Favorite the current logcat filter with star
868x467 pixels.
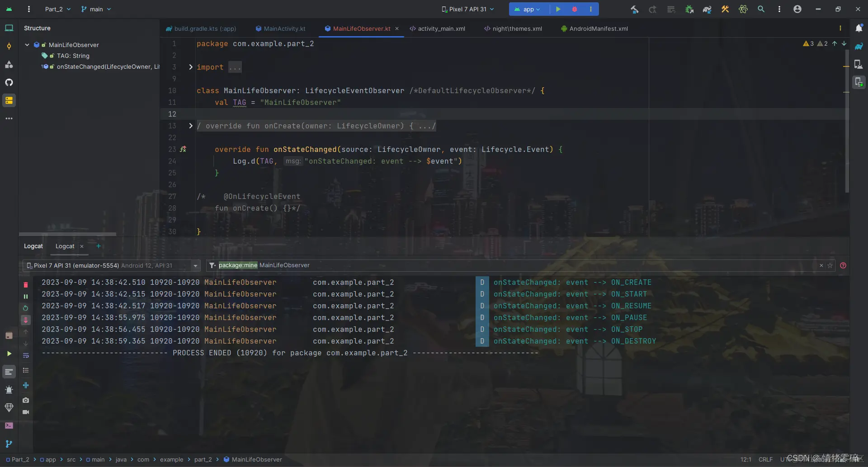830,265
